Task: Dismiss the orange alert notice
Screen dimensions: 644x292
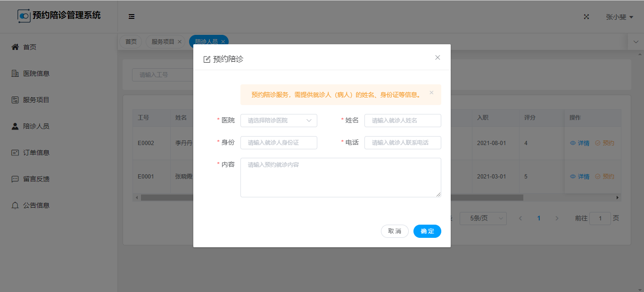Action: click(431, 93)
